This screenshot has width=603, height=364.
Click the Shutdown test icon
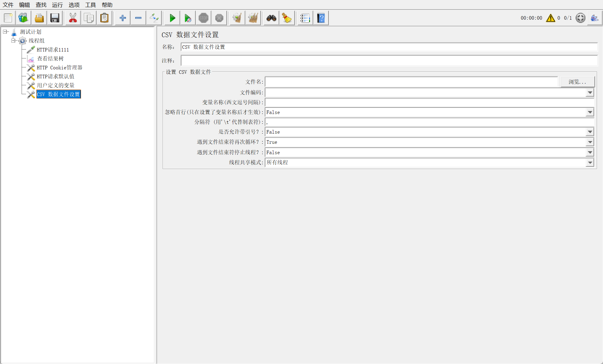pyautogui.click(x=219, y=18)
